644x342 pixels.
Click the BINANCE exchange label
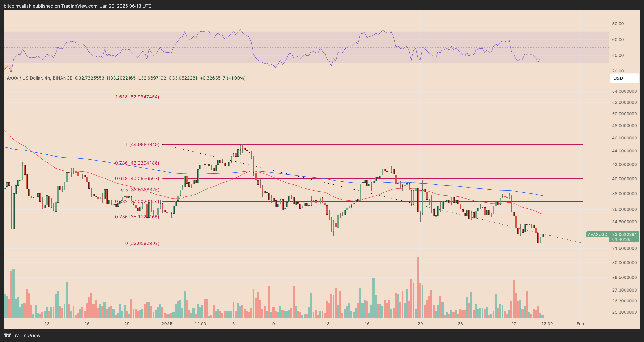tap(62, 78)
